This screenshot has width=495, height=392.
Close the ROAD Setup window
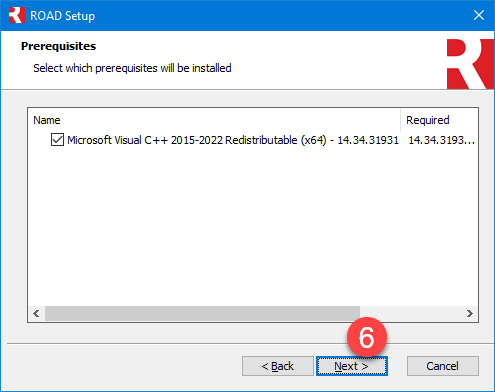point(479,15)
